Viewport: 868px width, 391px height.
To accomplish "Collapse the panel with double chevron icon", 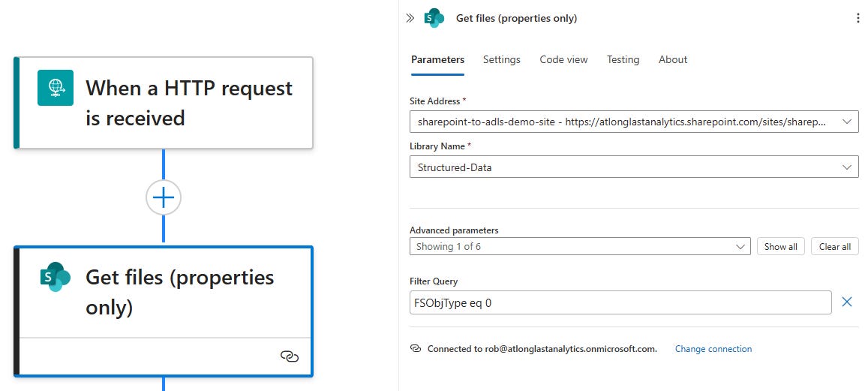I will (x=410, y=18).
